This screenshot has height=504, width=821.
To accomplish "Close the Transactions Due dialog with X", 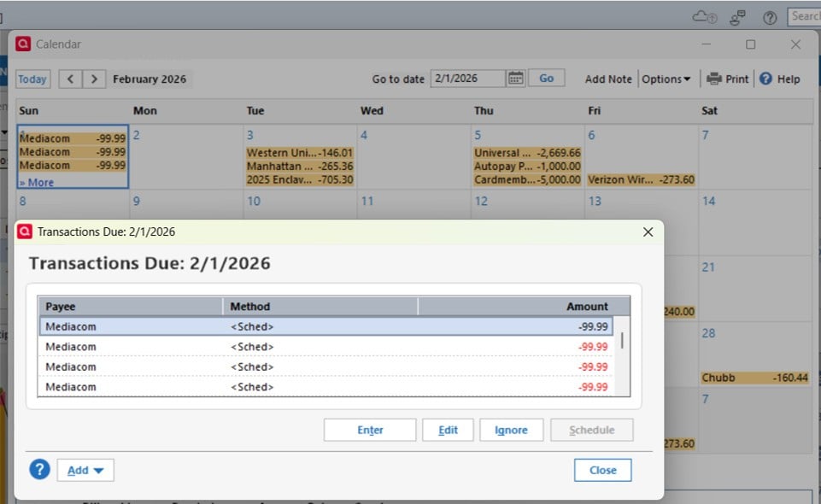I will coord(648,231).
